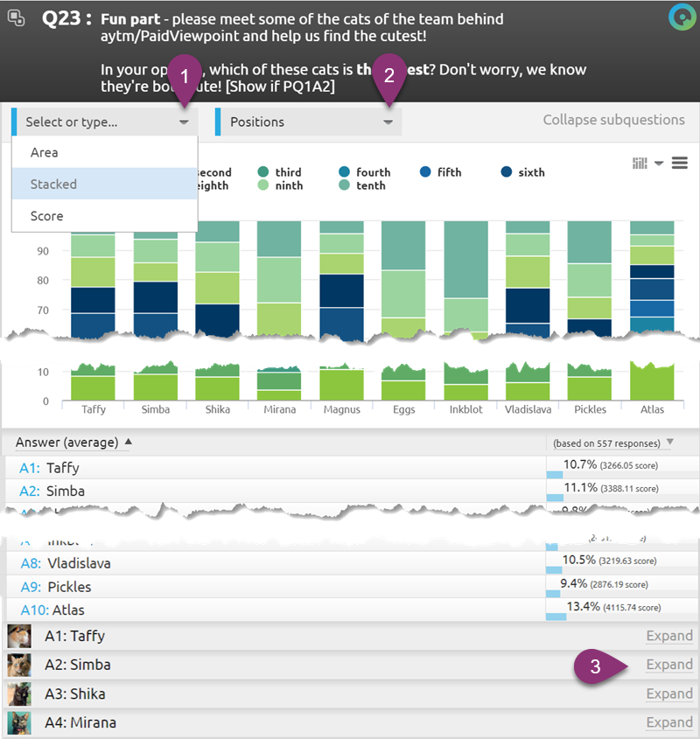Click the tall tenth segment of Inkblot bar

coord(466,259)
